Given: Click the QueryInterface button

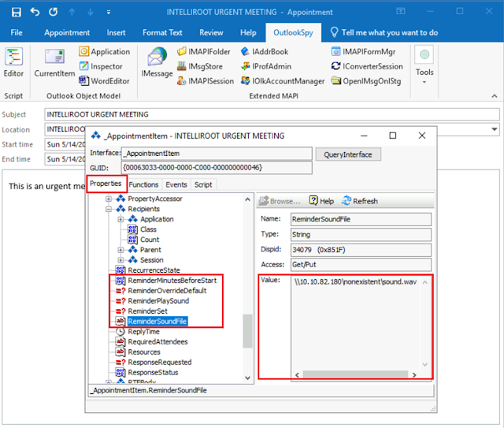Looking at the screenshot, I should point(348,154).
